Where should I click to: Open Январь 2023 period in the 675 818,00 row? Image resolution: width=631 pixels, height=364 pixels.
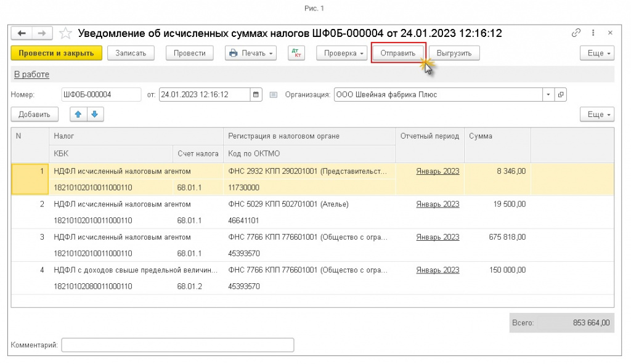[x=438, y=237]
